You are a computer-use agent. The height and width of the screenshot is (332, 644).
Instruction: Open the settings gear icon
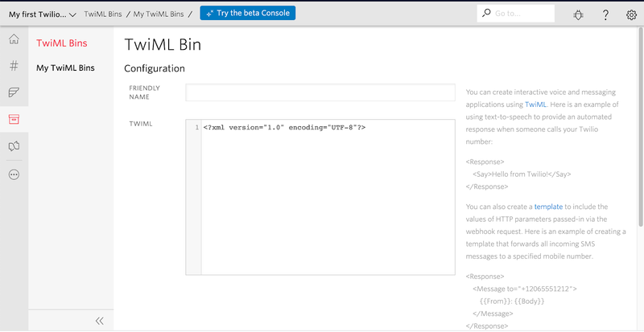pyautogui.click(x=631, y=14)
